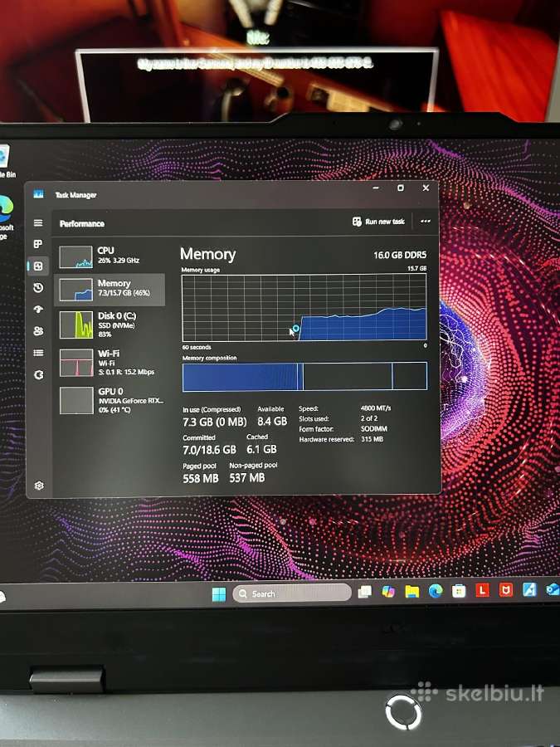This screenshot has height=747, width=560.
Task: Select the GPU 0 NVIDIA GeForce entry
Action: [110, 400]
